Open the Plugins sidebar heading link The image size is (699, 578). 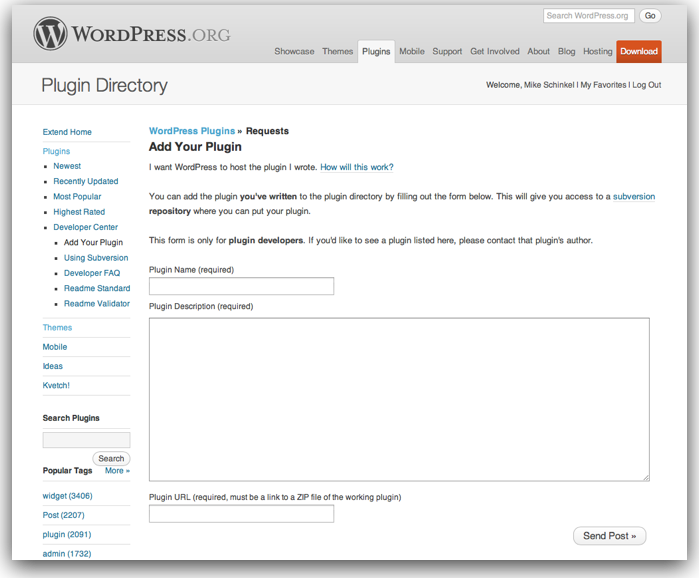click(56, 151)
